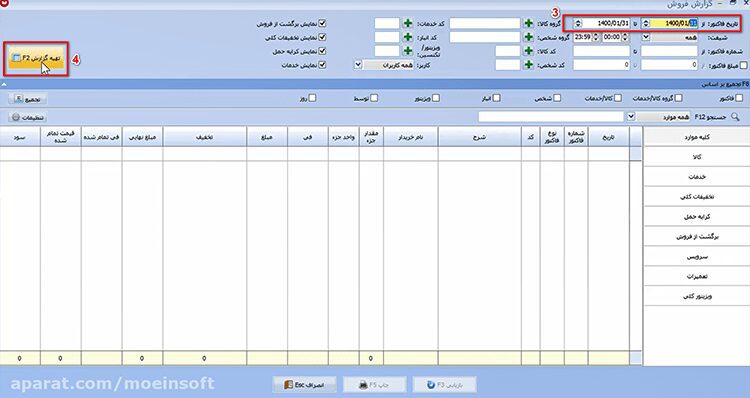Click the green plus beside کد خدمات
The height and width of the screenshot is (398, 750).
pos(408,23)
